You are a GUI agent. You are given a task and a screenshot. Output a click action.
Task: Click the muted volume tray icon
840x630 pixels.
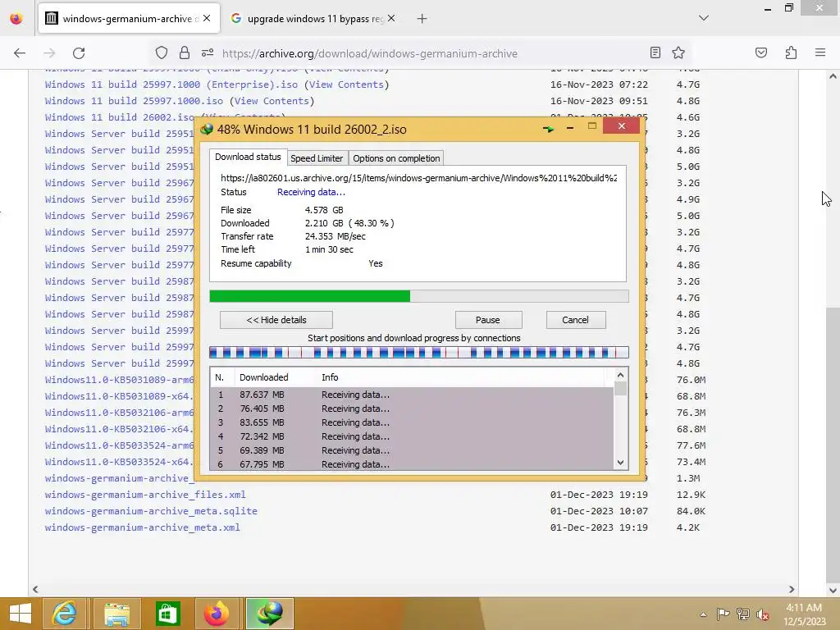763,614
